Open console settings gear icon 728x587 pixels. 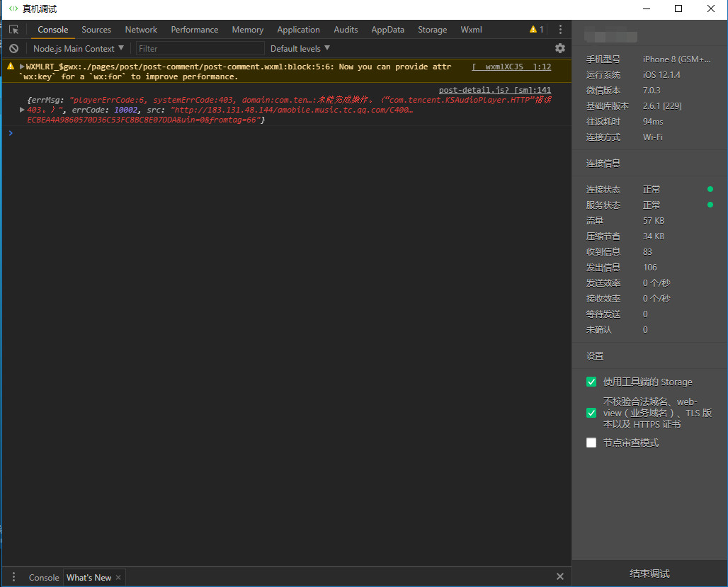coord(560,48)
